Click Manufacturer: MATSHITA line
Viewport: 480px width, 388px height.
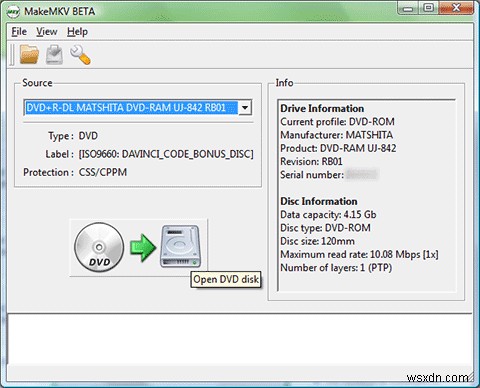click(x=336, y=135)
